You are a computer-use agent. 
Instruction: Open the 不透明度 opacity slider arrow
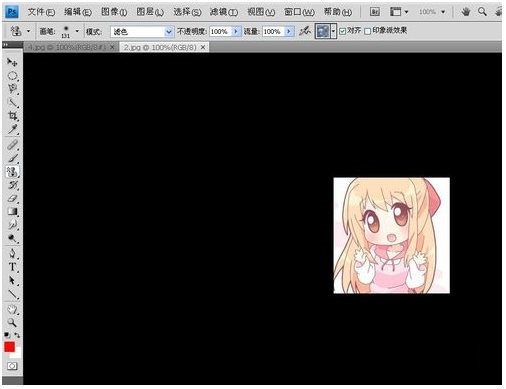tap(236, 32)
